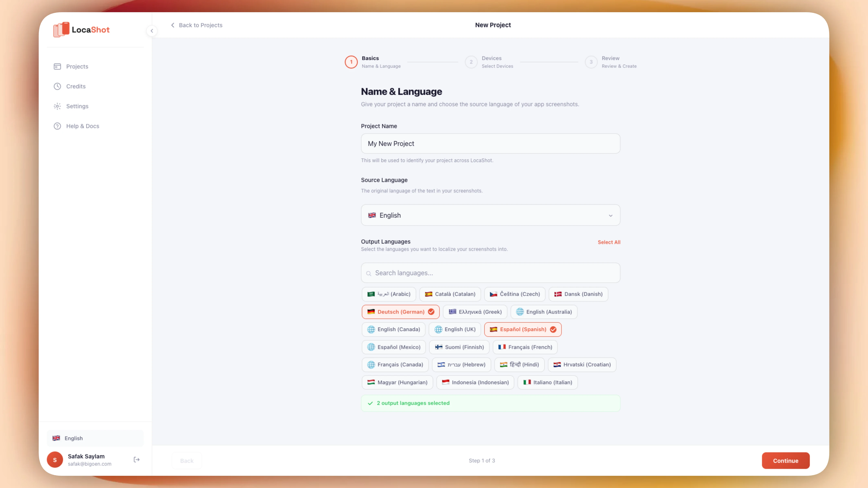The image size is (868, 488).
Task: Click the Continue button
Action: click(785, 460)
